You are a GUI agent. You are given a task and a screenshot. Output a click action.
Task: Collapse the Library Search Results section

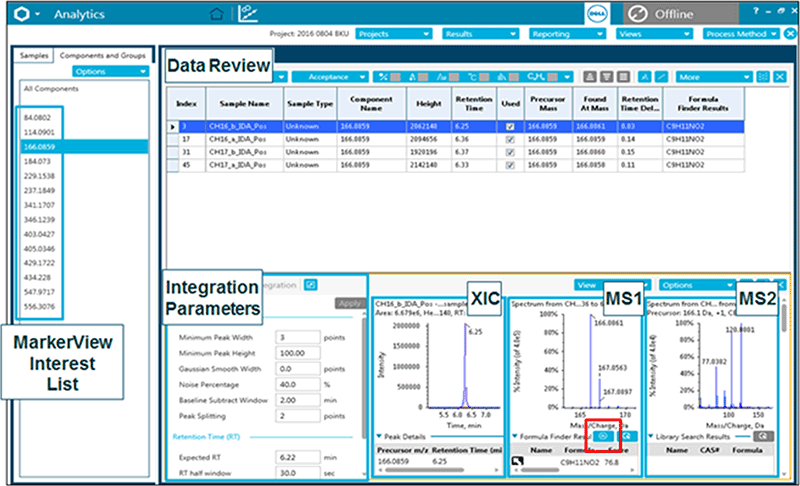pyautogui.click(x=651, y=436)
